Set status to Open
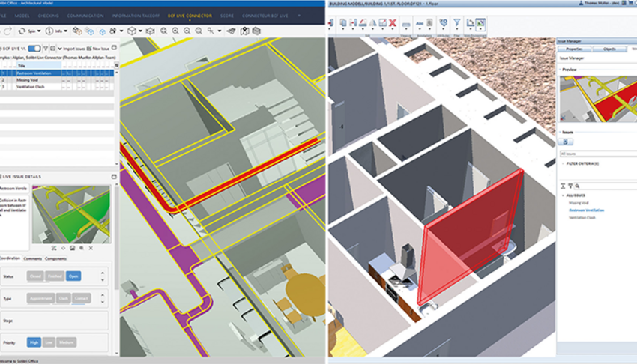 pos(73,276)
